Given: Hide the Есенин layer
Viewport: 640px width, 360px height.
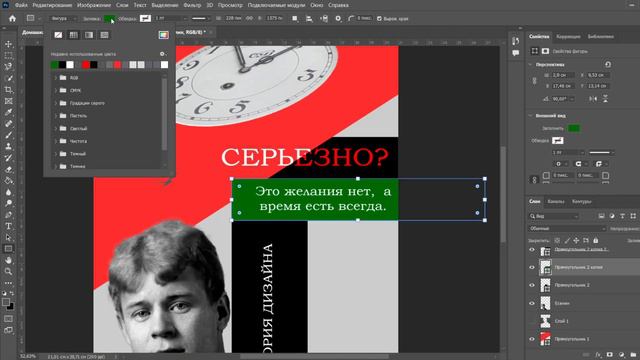Looking at the screenshot, I should click(531, 303).
